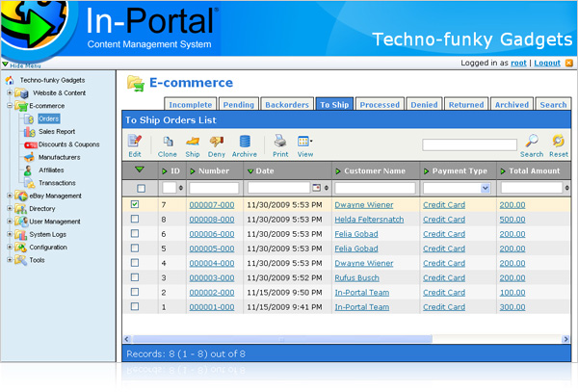Click the Orders sidebar icon

pos(29,118)
